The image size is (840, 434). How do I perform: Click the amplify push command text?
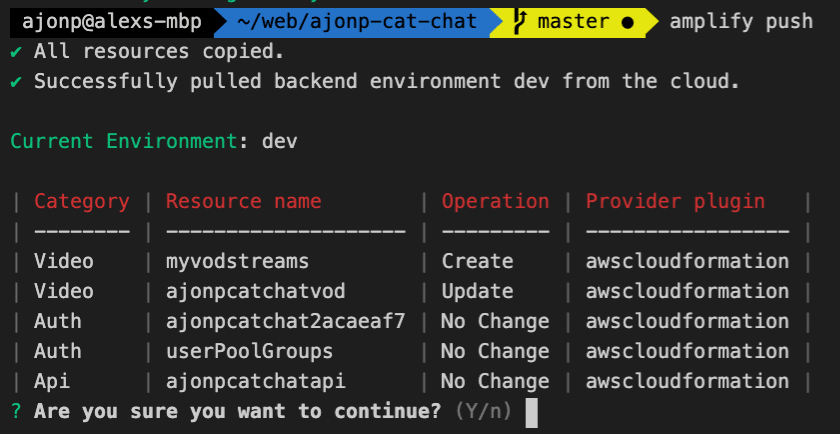click(741, 22)
